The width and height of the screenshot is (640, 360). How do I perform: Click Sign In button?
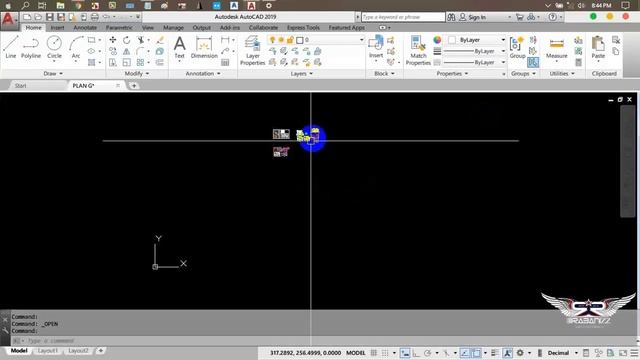[x=473, y=17]
